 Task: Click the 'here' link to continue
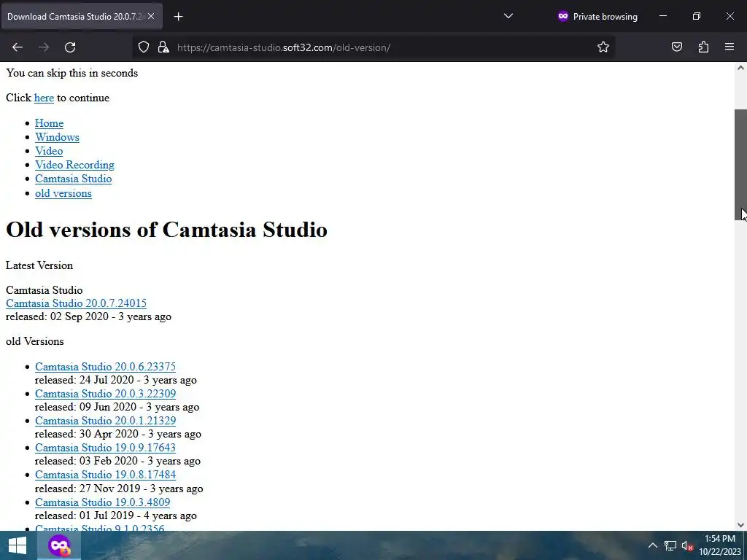click(x=44, y=98)
